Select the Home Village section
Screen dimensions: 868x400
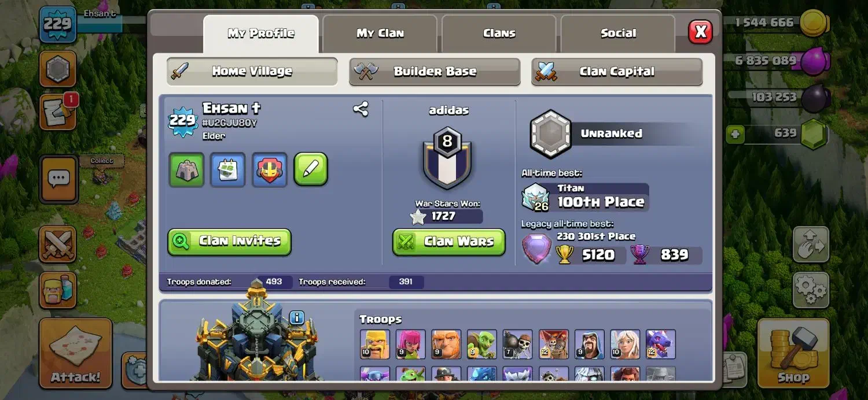click(252, 72)
